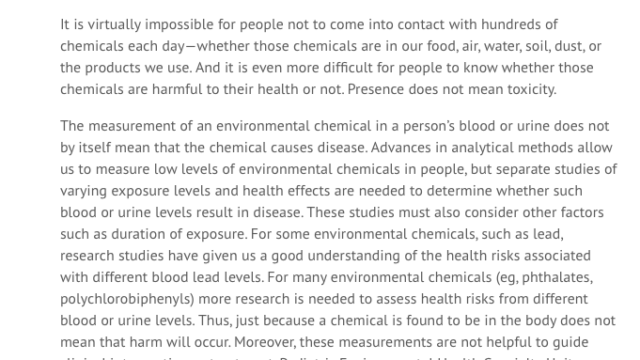Image resolution: width=640 pixels, height=360 pixels.
Task: Click the word "person's" in second paragraph
Action: [x=429, y=126]
